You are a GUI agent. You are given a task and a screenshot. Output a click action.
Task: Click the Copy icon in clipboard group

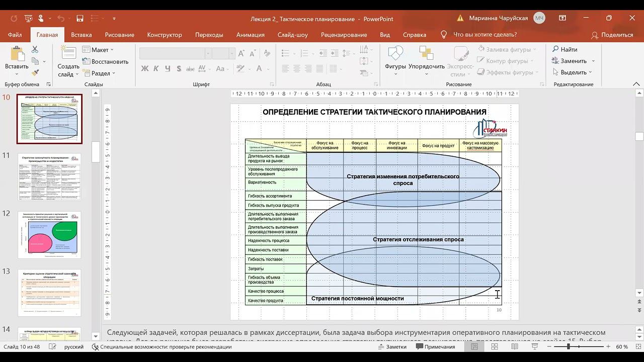point(35,61)
